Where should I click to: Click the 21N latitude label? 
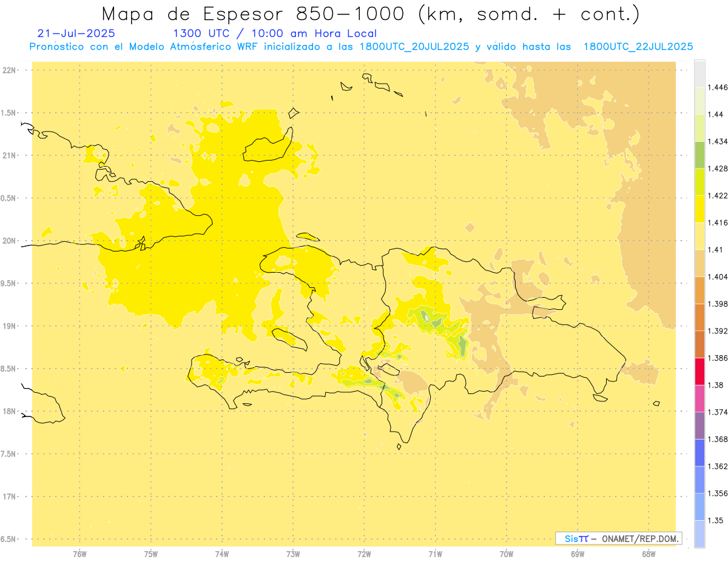(9, 155)
